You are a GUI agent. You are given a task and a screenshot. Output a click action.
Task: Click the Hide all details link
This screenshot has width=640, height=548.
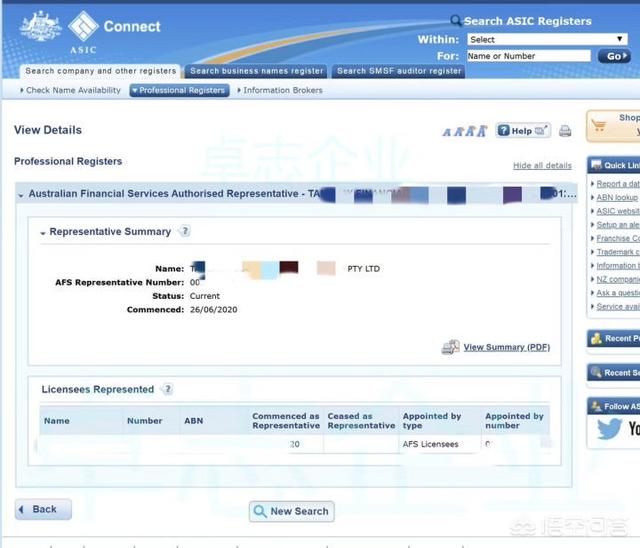point(542,165)
